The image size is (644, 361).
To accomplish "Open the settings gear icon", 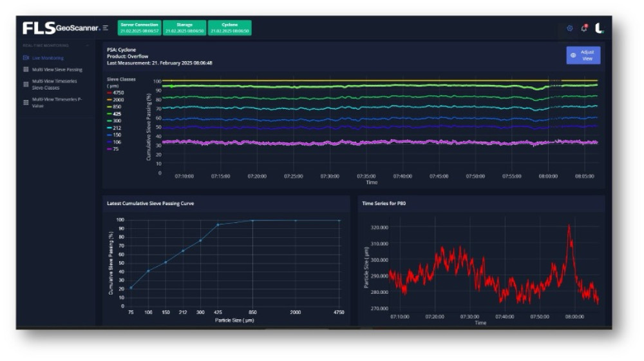I will (569, 28).
